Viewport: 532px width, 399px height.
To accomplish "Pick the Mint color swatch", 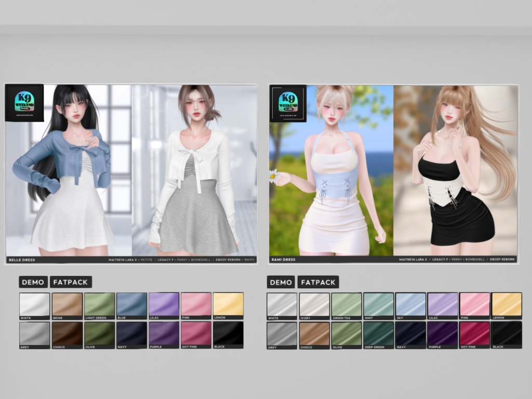I will [379, 305].
